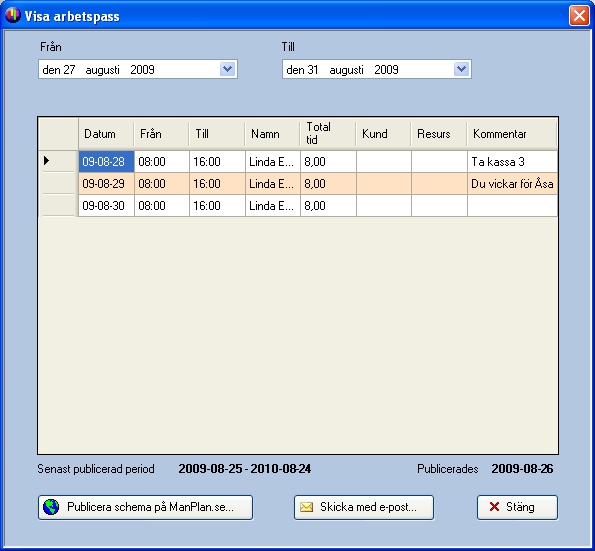Click the row selector arrow for 09-08-28
The height and width of the screenshot is (551, 595).
click(x=58, y=161)
